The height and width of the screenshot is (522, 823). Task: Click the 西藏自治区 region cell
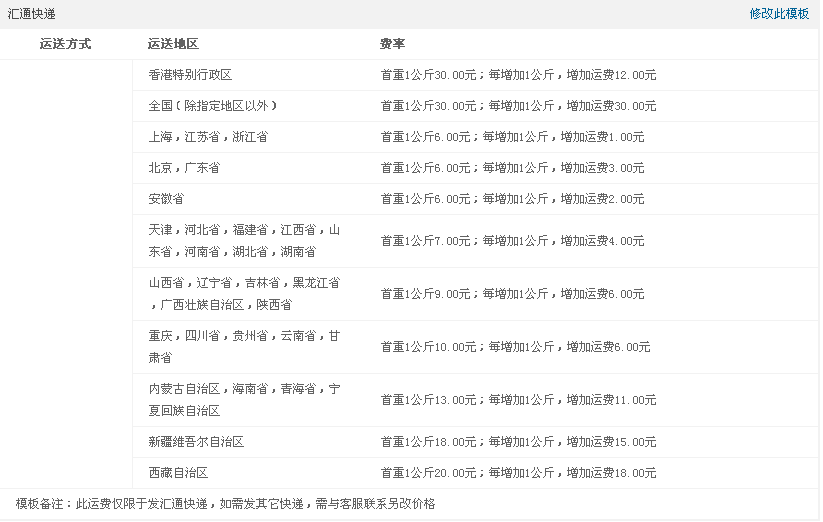[x=178, y=473]
